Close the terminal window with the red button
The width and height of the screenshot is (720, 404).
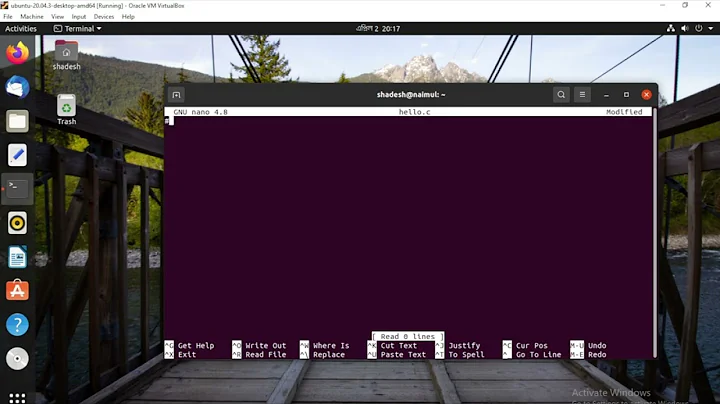click(x=647, y=95)
